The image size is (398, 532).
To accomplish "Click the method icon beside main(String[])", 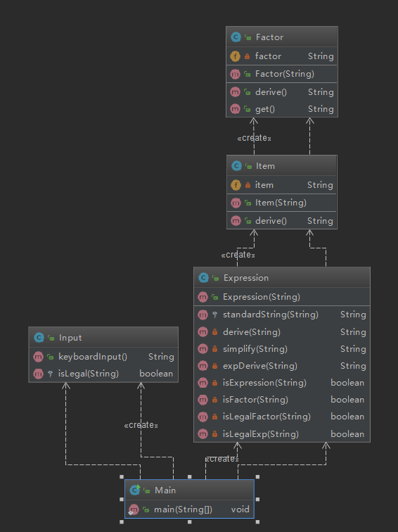I will click(x=134, y=509).
